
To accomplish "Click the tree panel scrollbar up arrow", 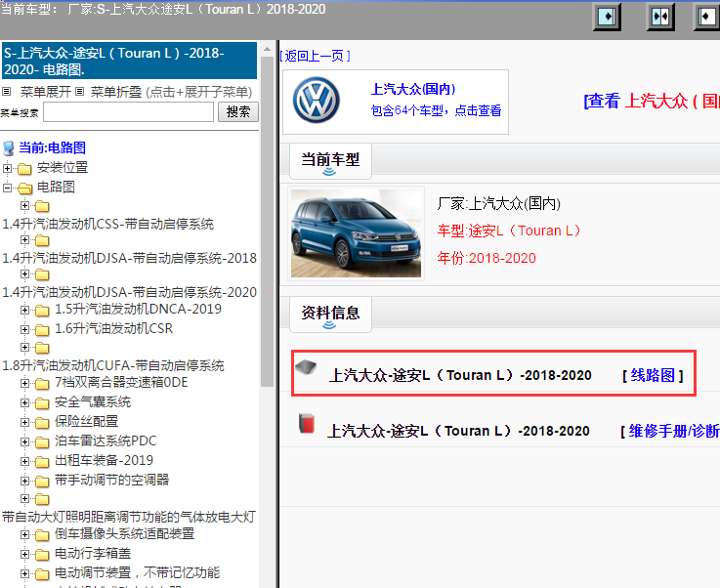I will pyautogui.click(x=267, y=49).
